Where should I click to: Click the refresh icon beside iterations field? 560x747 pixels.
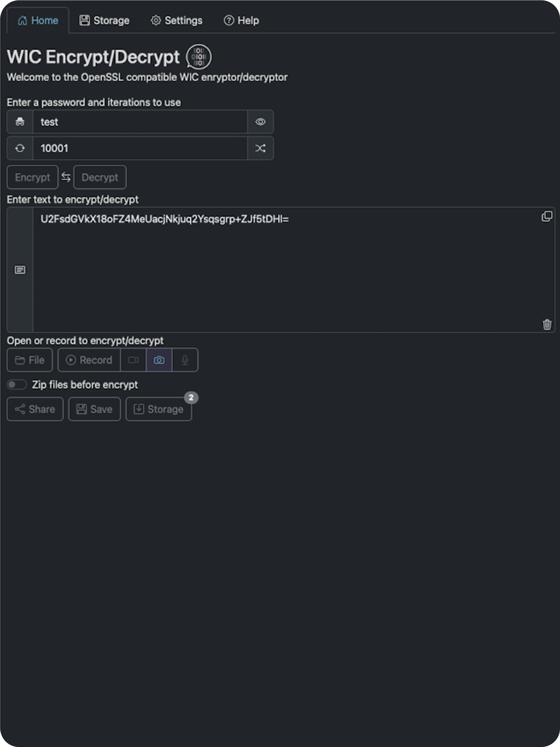pyautogui.click(x=20, y=148)
